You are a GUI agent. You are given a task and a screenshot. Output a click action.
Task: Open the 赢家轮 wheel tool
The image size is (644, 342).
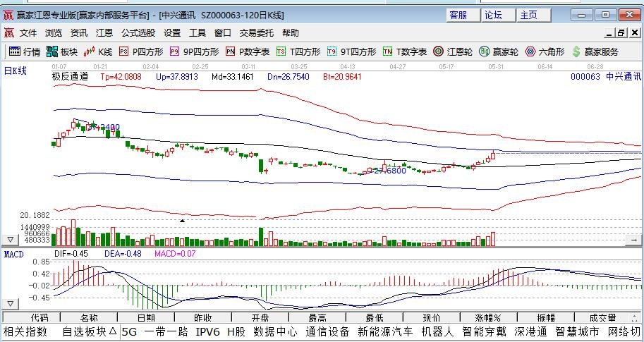coord(453,51)
